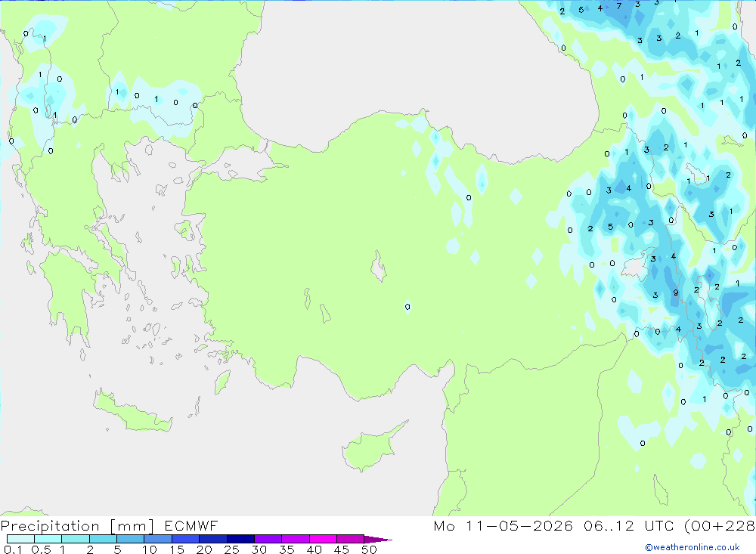The height and width of the screenshot is (554, 756).
Task: Click the island of Crete on map
Action: 131,411
